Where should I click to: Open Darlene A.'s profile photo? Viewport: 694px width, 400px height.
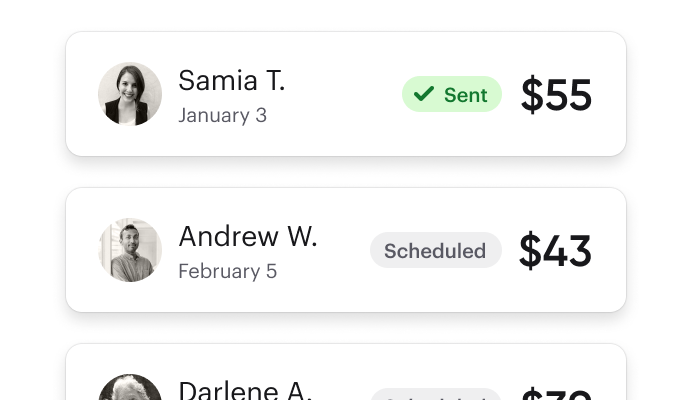(x=130, y=387)
